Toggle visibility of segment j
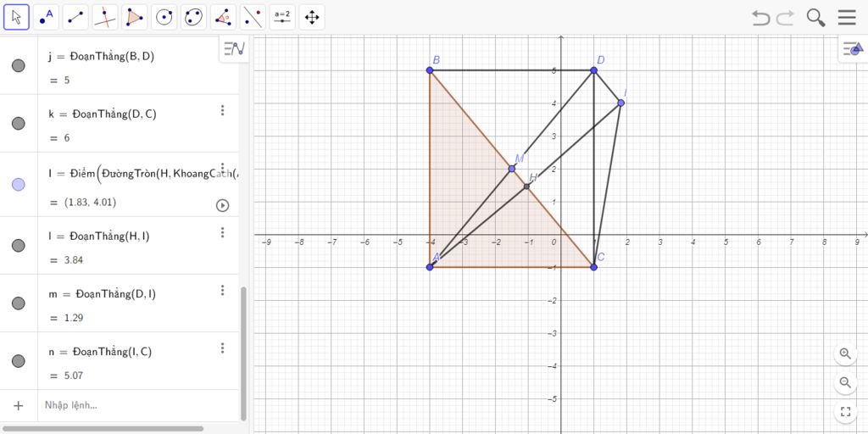The width and height of the screenshot is (868, 434). point(19,66)
